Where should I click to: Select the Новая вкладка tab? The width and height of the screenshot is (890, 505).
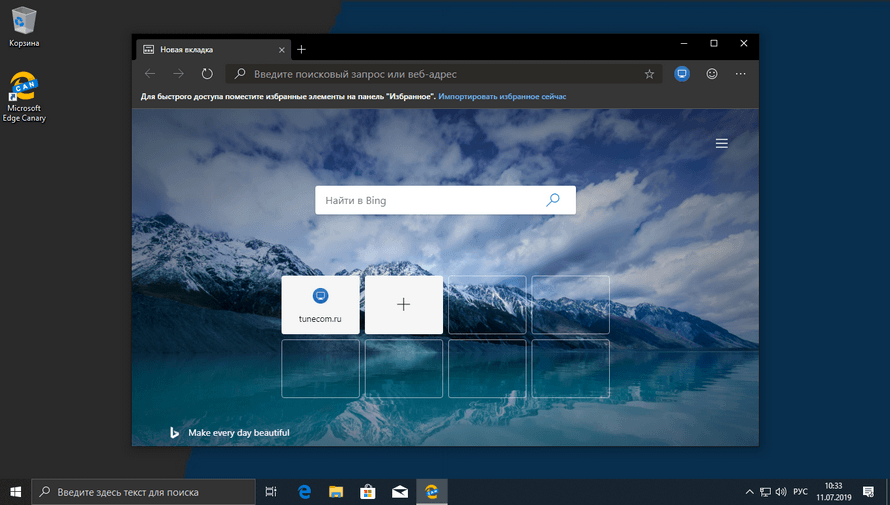[213, 49]
